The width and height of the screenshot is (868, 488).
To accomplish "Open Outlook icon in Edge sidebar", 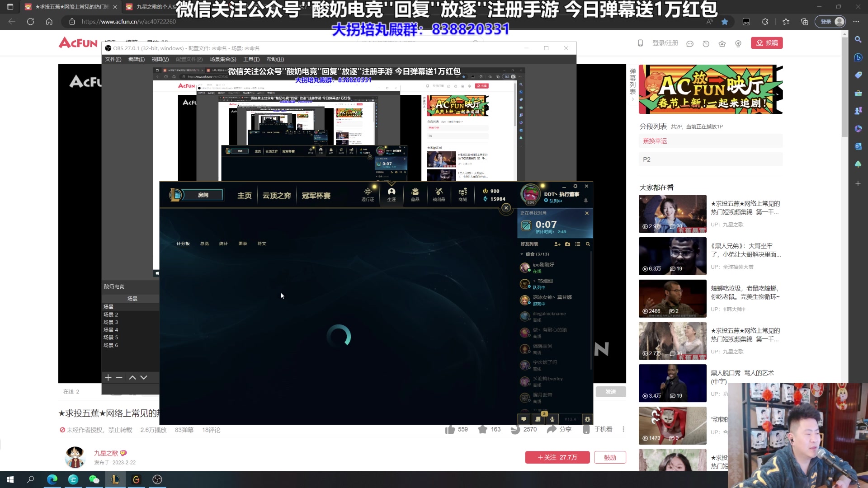I will pos(858,146).
